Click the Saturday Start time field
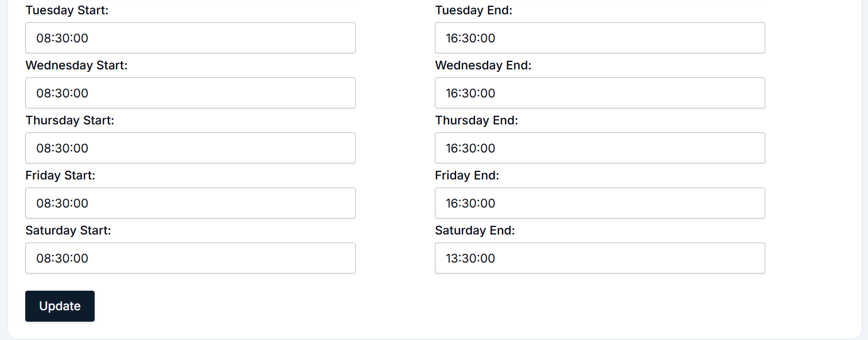 pos(190,258)
